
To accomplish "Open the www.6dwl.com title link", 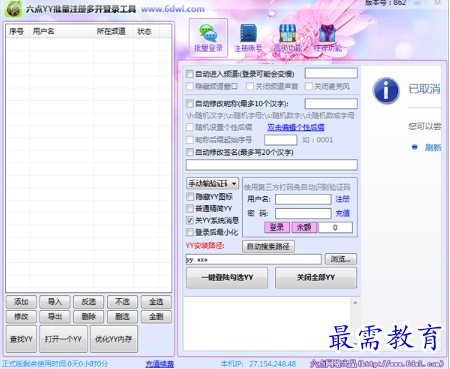I will click(x=173, y=9).
